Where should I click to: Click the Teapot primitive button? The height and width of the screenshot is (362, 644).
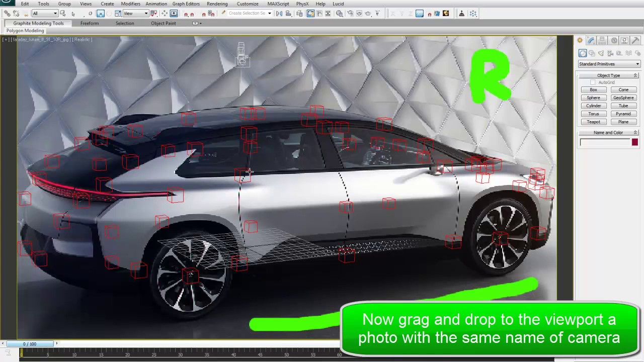(593, 122)
